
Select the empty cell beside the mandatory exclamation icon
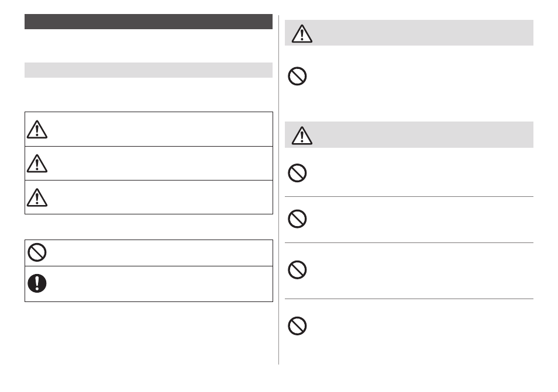pyautogui.click(x=161, y=283)
